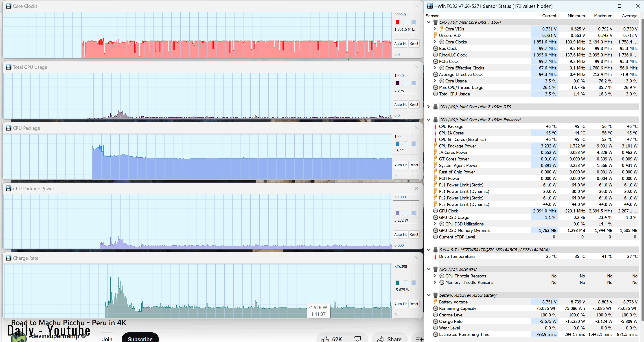The height and width of the screenshot is (342, 644).
Task: Collapse the ASUSTeK ASUS Battery group
Action: (429, 295)
